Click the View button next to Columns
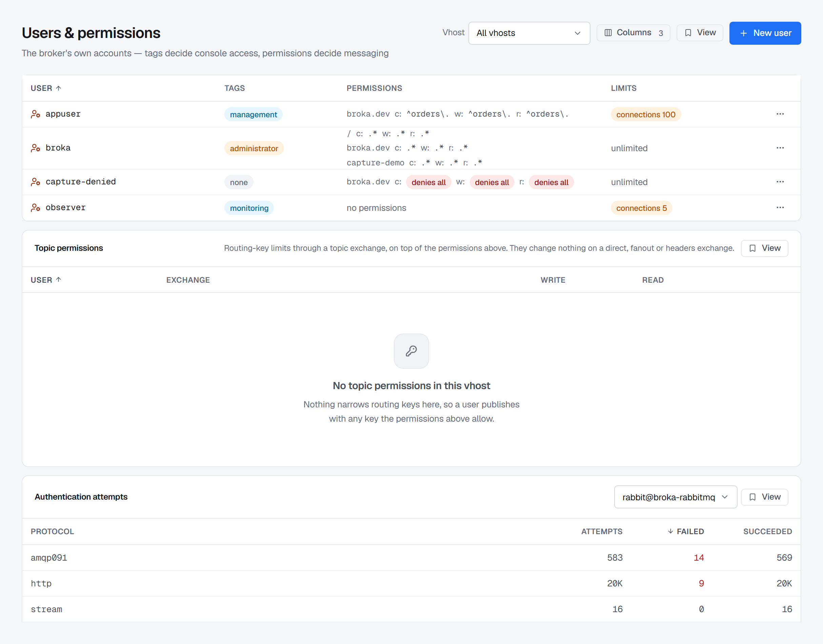823x644 pixels. 699,33
